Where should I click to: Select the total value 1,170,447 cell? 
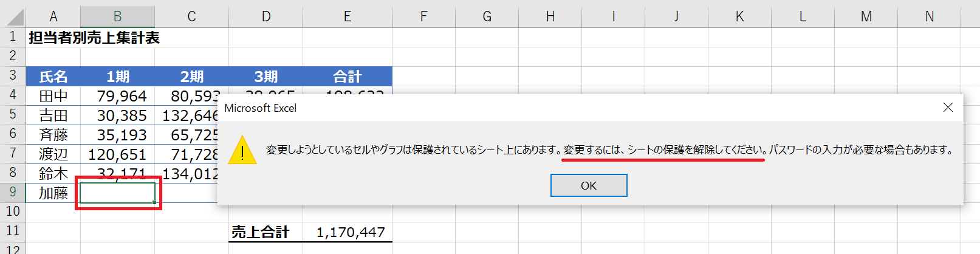(351, 232)
